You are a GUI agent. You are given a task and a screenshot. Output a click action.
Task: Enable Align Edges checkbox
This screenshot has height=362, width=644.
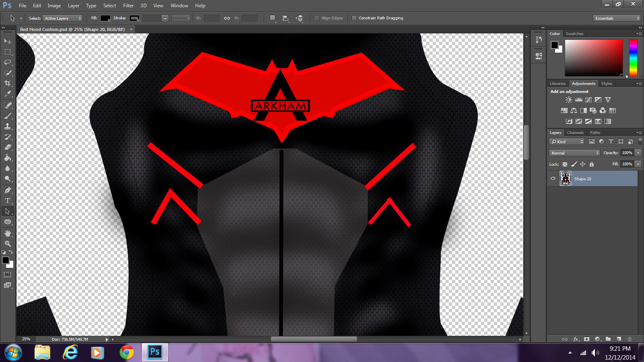point(317,18)
